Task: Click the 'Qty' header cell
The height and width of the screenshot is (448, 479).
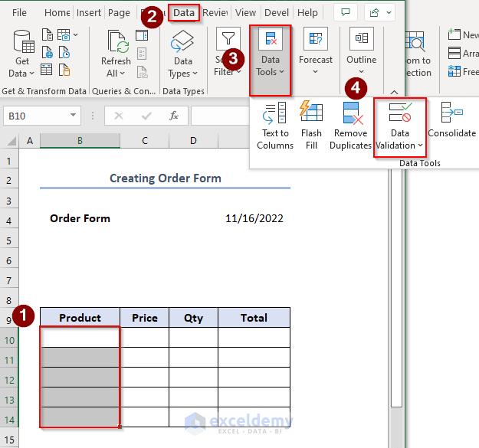Action: click(x=193, y=318)
